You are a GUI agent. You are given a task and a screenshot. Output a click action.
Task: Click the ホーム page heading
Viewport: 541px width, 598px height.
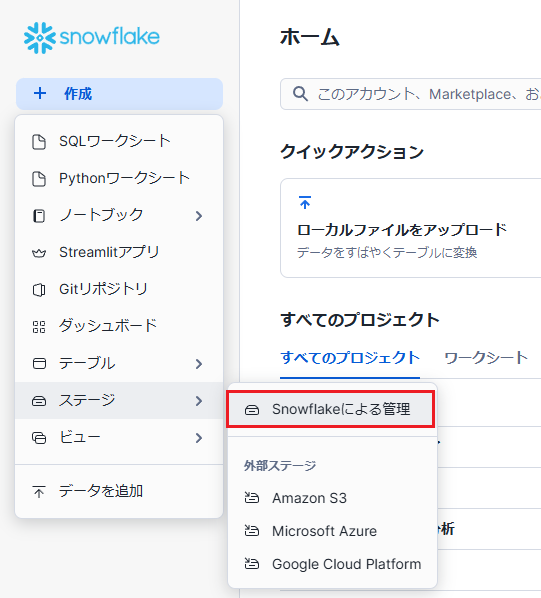310,38
